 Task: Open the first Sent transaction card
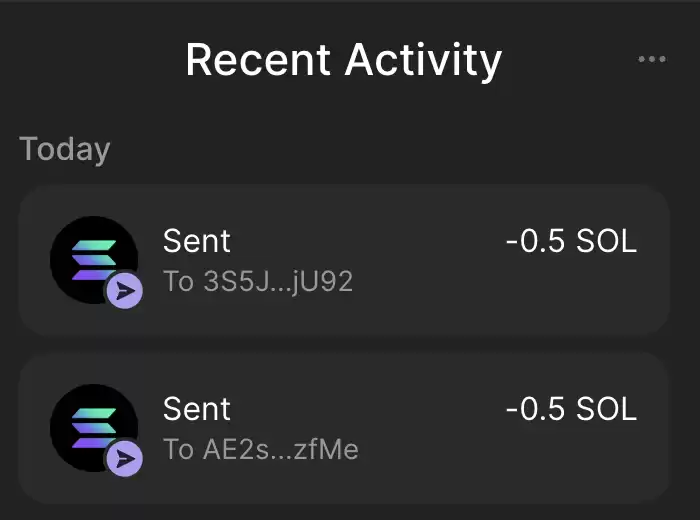344,260
